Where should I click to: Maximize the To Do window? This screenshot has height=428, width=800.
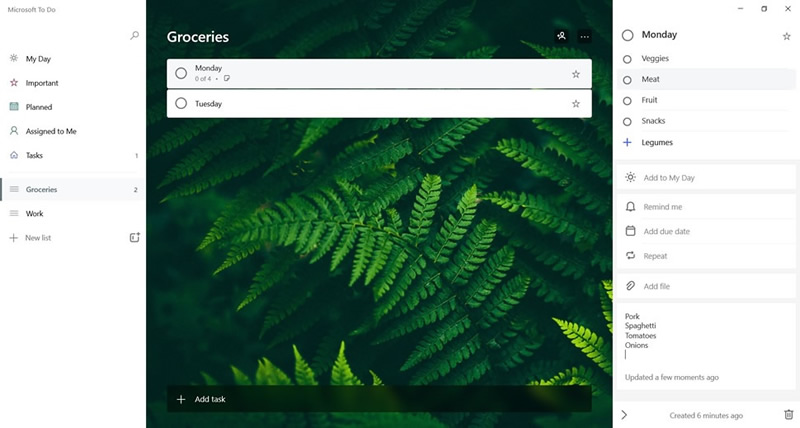764,9
